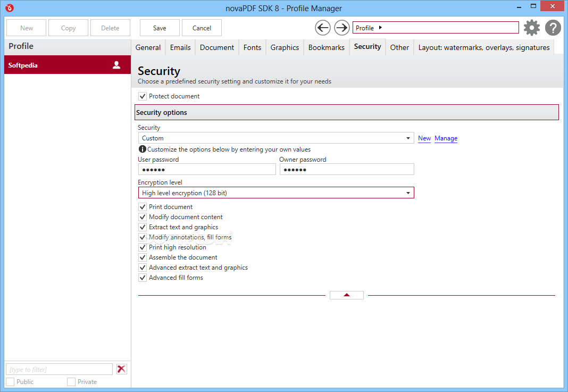This screenshot has height=392, width=568.
Task: Switch to the Fonts tab
Action: pos(252,47)
